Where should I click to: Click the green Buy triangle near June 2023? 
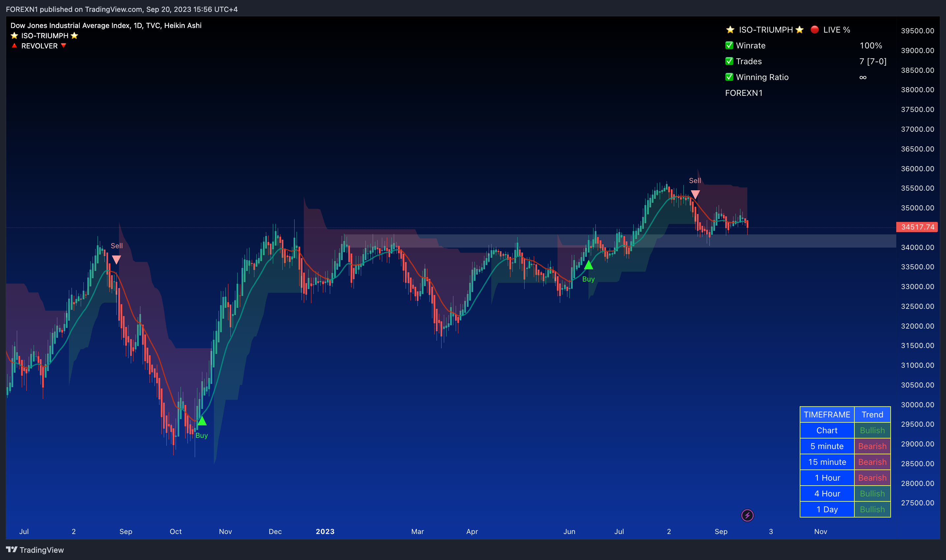[x=588, y=265]
